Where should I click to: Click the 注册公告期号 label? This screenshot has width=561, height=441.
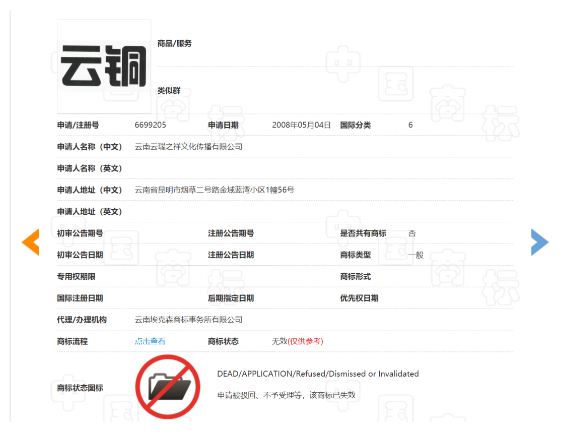point(231,233)
